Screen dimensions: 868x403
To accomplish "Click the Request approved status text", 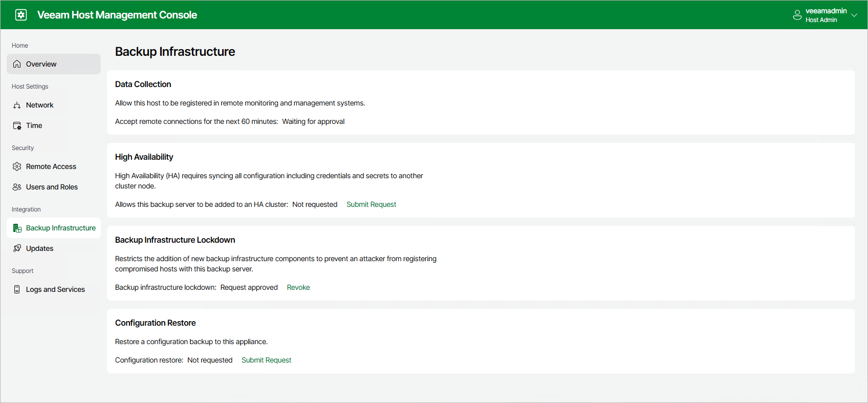I will [x=249, y=287].
